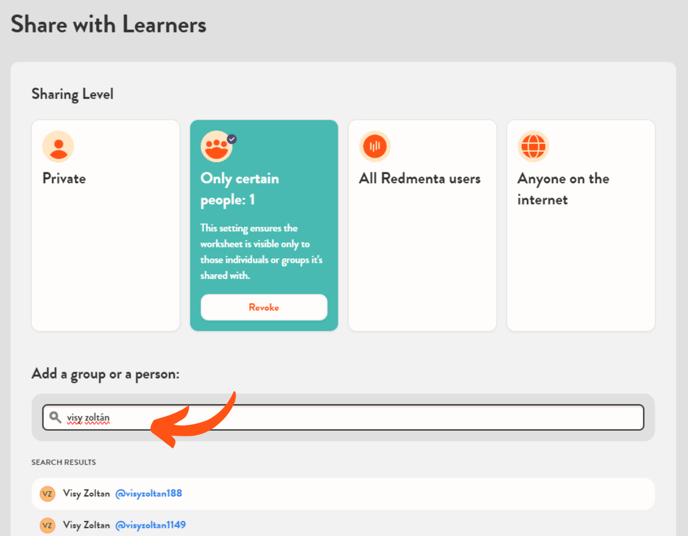Pick the Only certain people: 1 title
The width and height of the screenshot is (688, 536).
click(240, 189)
